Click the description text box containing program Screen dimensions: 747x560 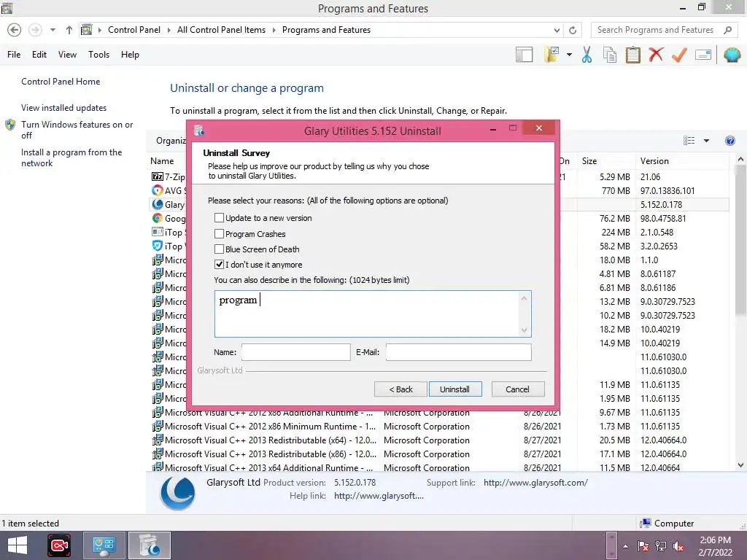[373, 314]
